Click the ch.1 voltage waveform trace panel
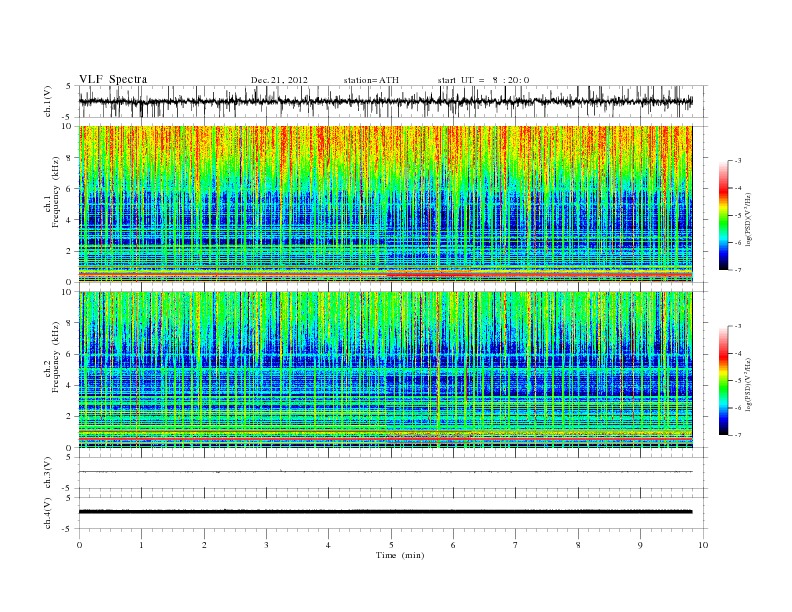 [393, 101]
